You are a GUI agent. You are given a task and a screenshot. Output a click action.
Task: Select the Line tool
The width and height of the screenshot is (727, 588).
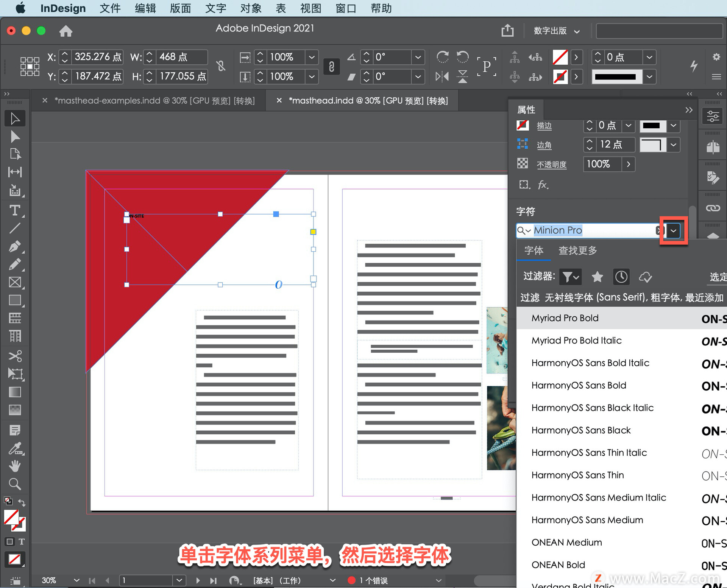point(15,228)
